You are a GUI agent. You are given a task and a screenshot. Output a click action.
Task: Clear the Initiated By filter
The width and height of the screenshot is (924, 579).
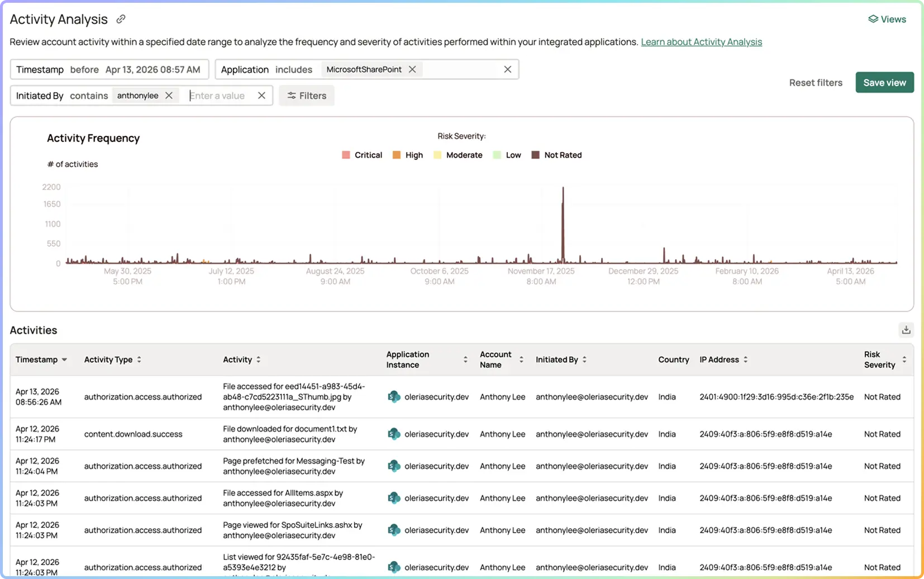pos(261,96)
